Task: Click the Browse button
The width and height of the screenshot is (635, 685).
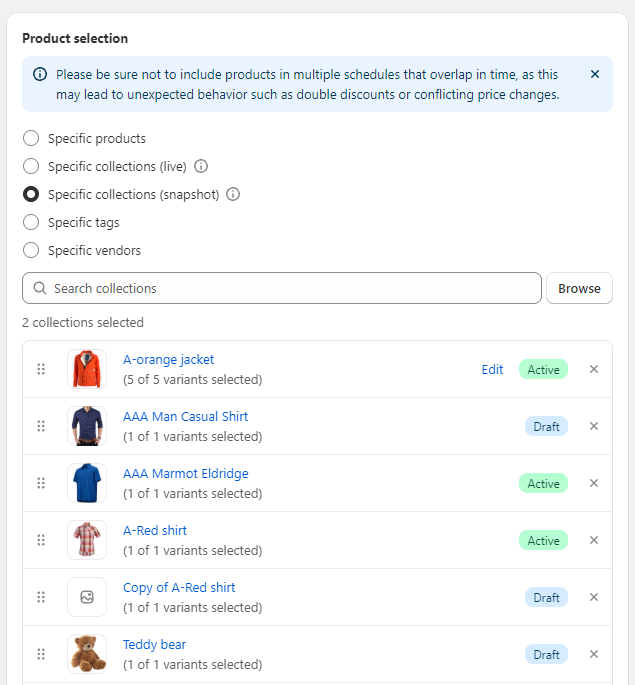Action: pyautogui.click(x=579, y=288)
